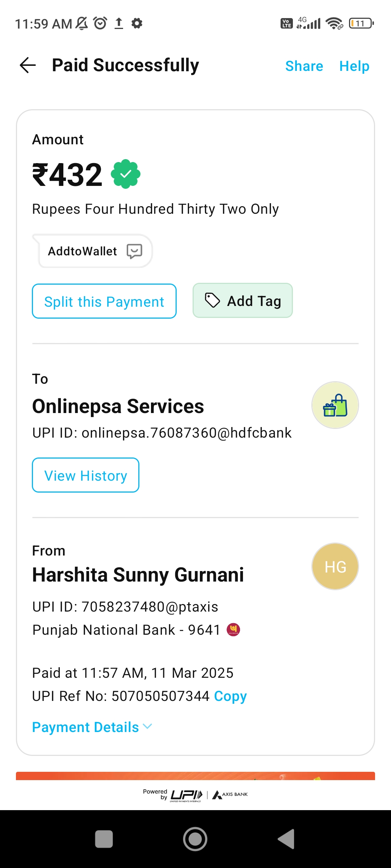
Task: Tap the UPI logo in footer
Action: pos(186,795)
